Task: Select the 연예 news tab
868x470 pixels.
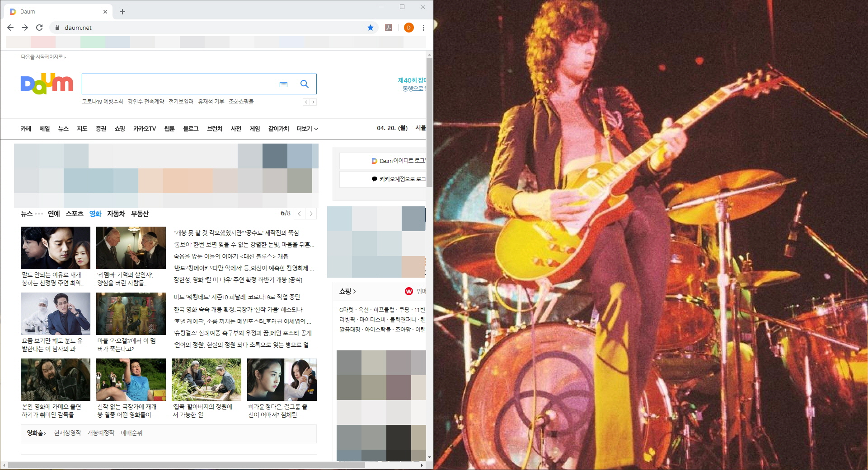Action: click(54, 214)
